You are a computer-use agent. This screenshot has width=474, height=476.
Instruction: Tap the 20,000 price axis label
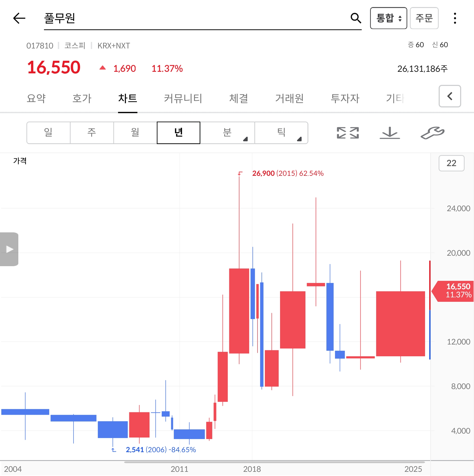tap(458, 253)
